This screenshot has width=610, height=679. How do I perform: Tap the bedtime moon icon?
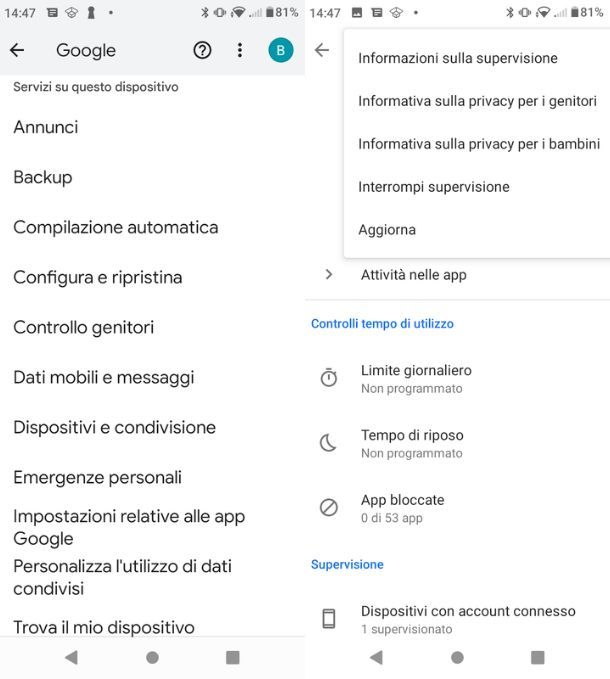click(329, 443)
